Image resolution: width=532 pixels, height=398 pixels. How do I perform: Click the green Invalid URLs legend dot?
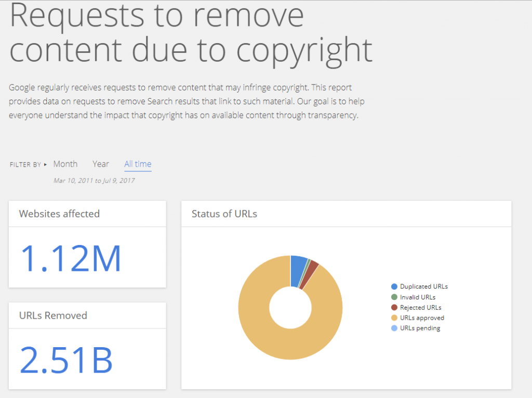click(394, 297)
